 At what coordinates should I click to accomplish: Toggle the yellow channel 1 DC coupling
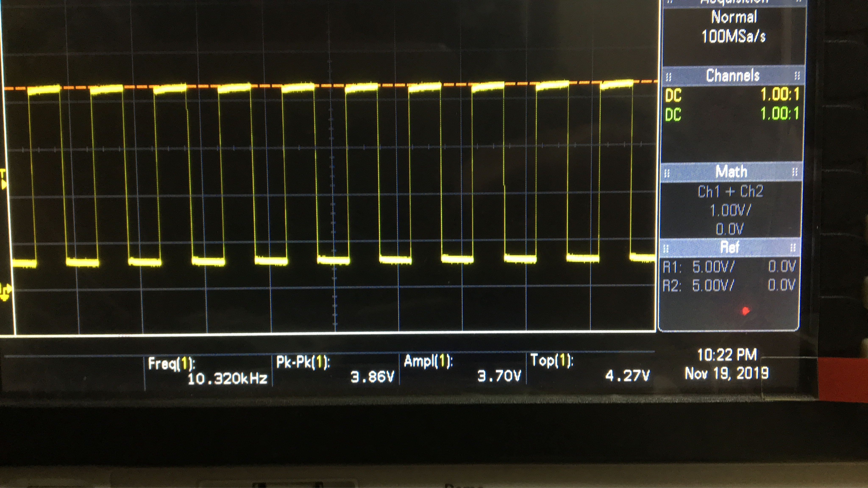673,95
